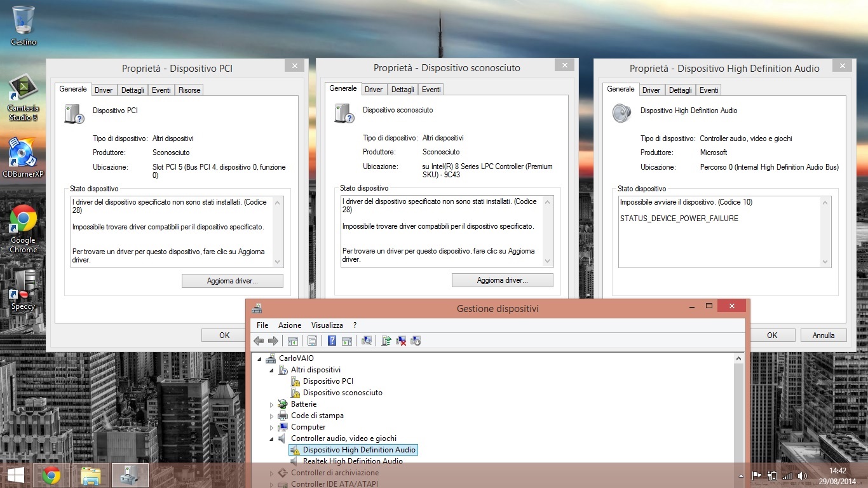Switch to Dettagli tab in Dispositivo PCI properties
868x488 pixels.
coord(133,90)
